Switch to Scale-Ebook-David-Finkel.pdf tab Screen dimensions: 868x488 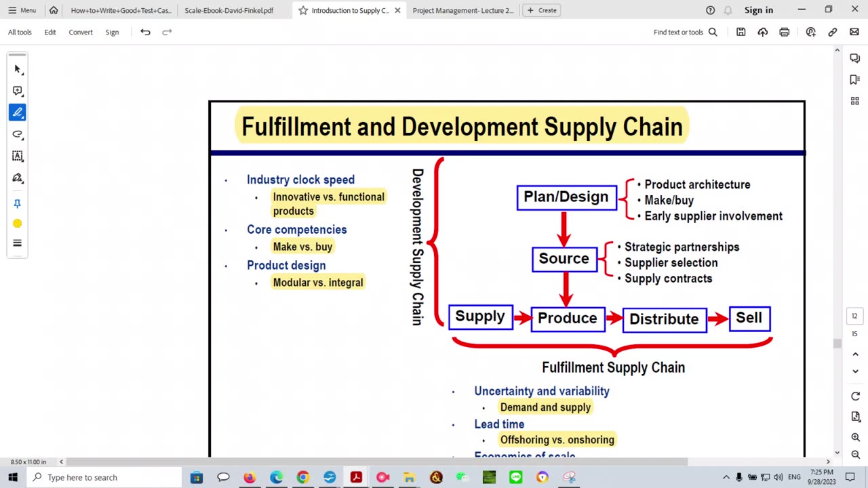[229, 10]
